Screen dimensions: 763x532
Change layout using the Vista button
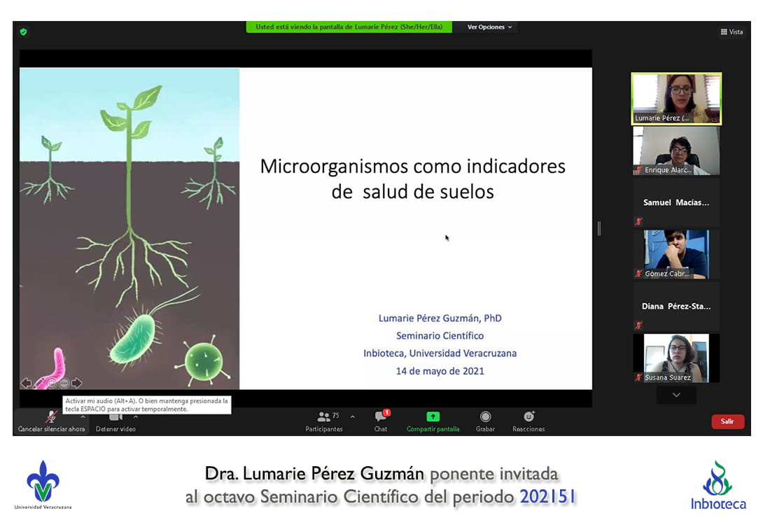click(x=731, y=31)
